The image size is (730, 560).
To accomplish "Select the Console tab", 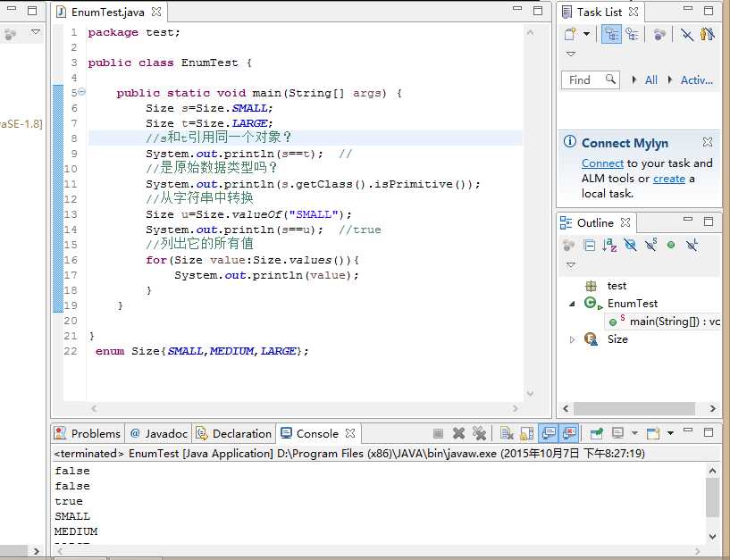I will pyautogui.click(x=317, y=434).
